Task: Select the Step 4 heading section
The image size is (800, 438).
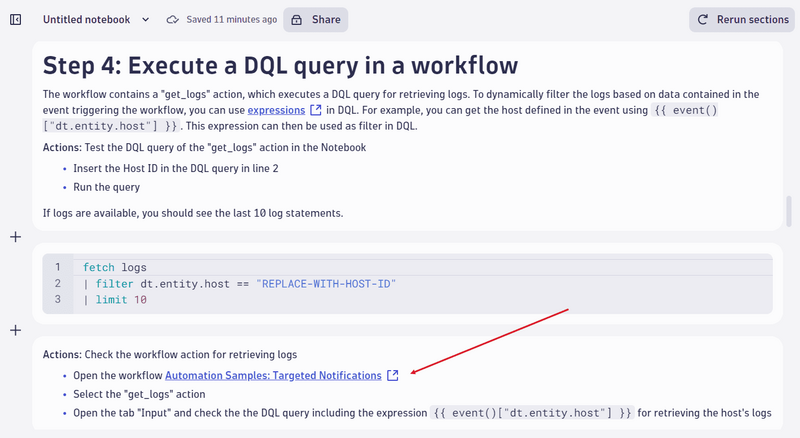Action: click(x=280, y=66)
